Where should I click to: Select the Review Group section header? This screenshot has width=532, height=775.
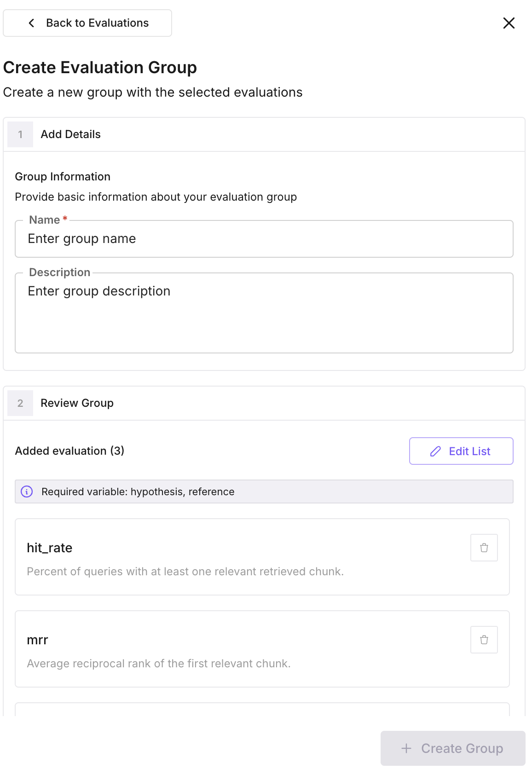point(77,403)
